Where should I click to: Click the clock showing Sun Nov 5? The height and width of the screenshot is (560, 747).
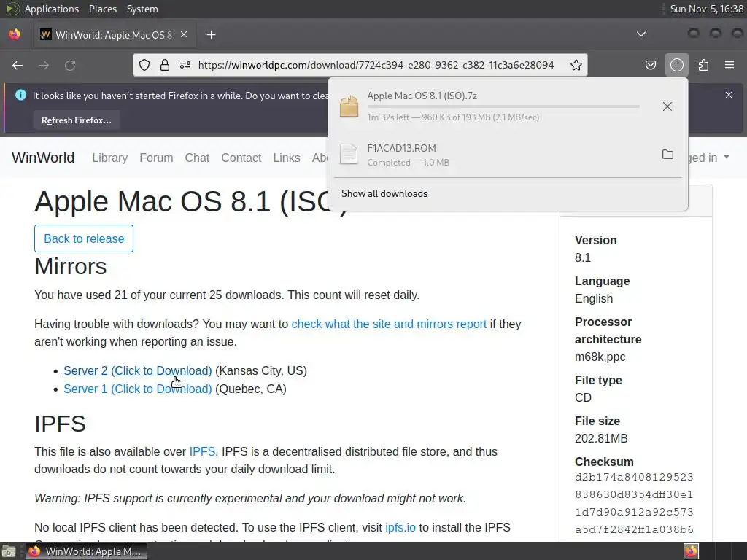tap(706, 9)
